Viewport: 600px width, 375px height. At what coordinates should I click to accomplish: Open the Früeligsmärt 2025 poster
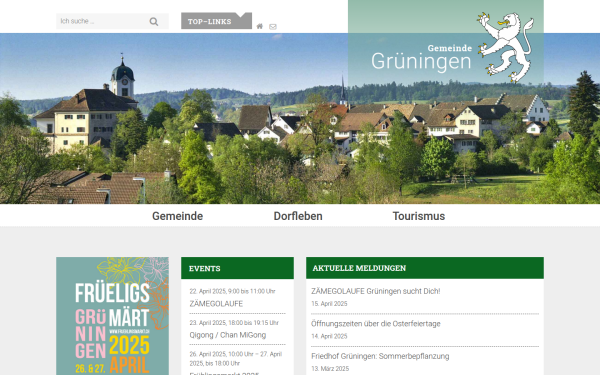tap(112, 316)
